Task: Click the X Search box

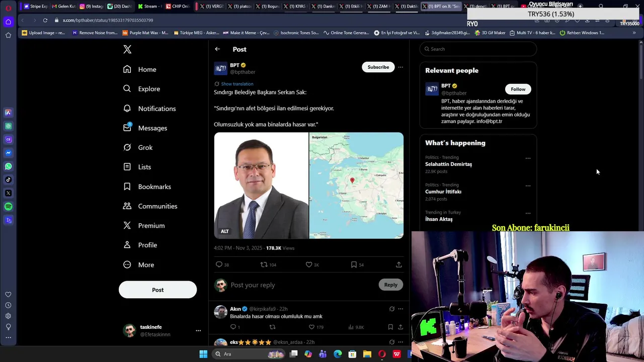Action: (478, 49)
